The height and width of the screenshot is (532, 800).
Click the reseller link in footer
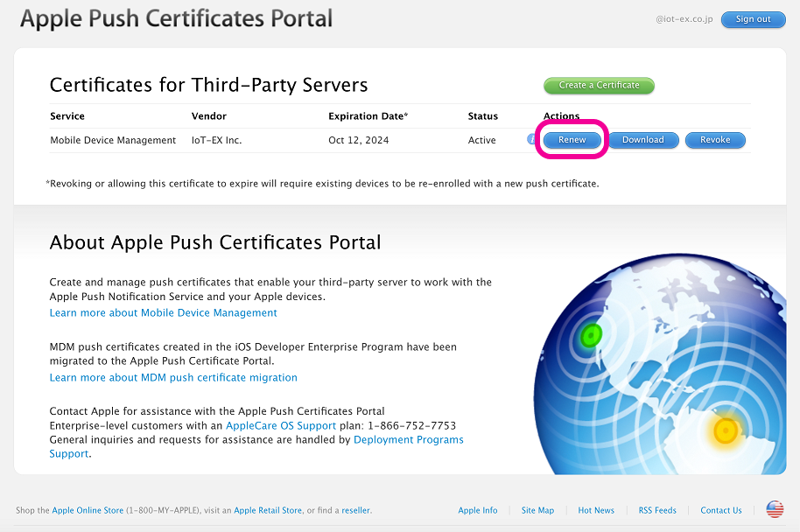click(x=355, y=510)
